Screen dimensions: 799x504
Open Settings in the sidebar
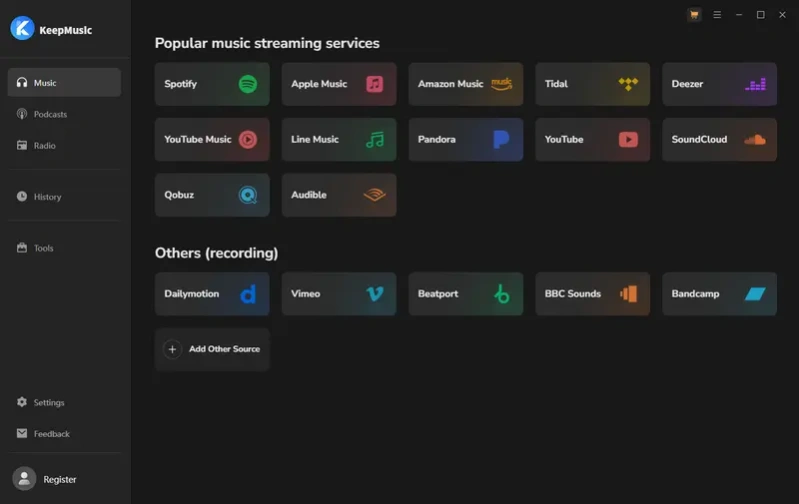64,403
